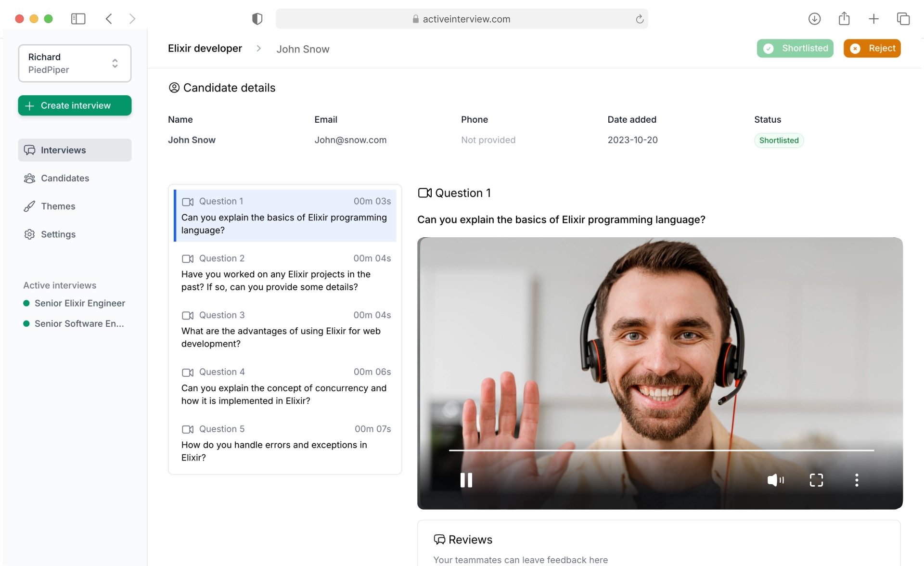Click the reviews speech bubble icon
This screenshot has width=924, height=566.
[439, 539]
